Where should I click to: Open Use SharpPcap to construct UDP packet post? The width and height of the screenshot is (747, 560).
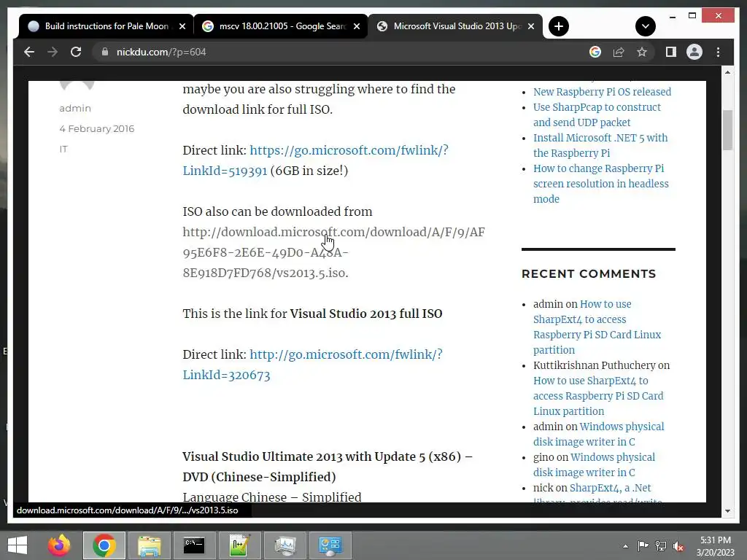pos(597,114)
